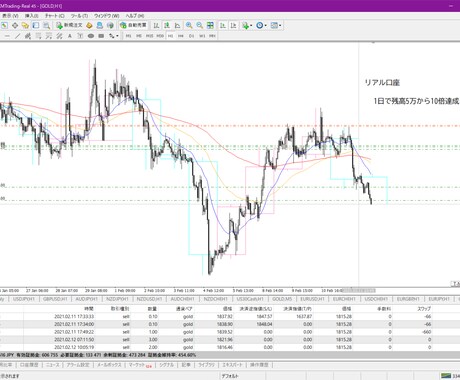Screen dimensions: 460x380
Task: Open the チャート(C) menu
Action: [x=55, y=16]
